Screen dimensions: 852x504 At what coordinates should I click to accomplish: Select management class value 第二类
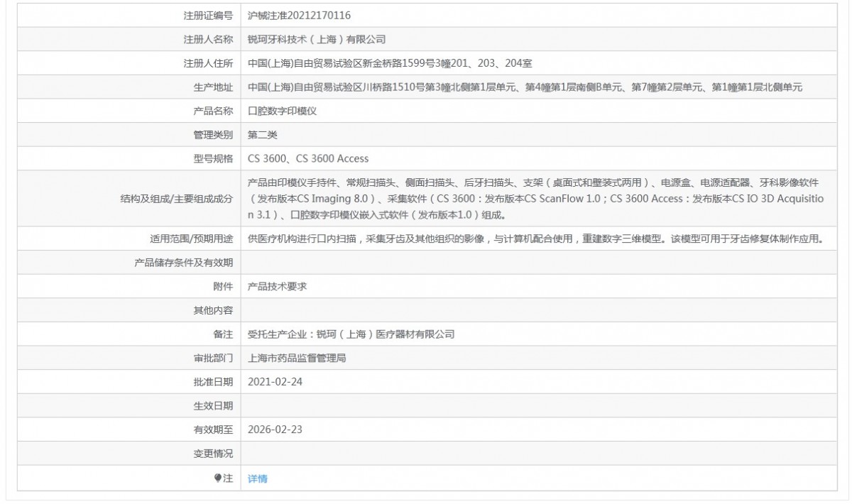(263, 135)
